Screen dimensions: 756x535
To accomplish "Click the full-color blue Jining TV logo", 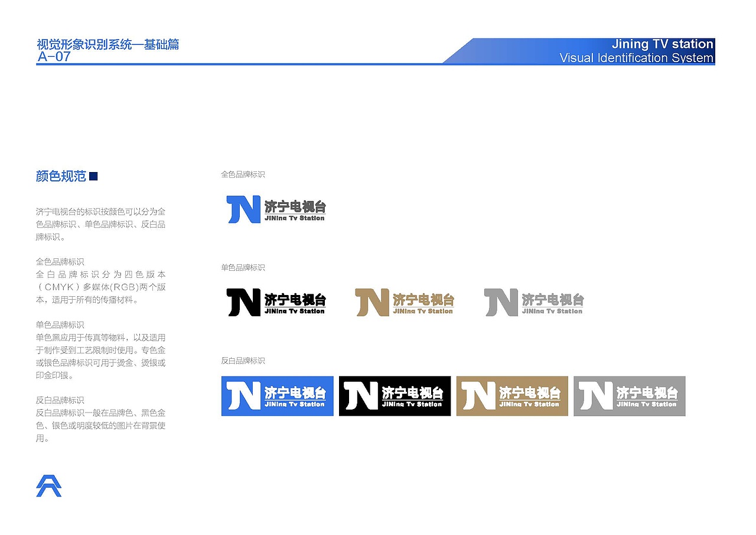I will [276, 210].
